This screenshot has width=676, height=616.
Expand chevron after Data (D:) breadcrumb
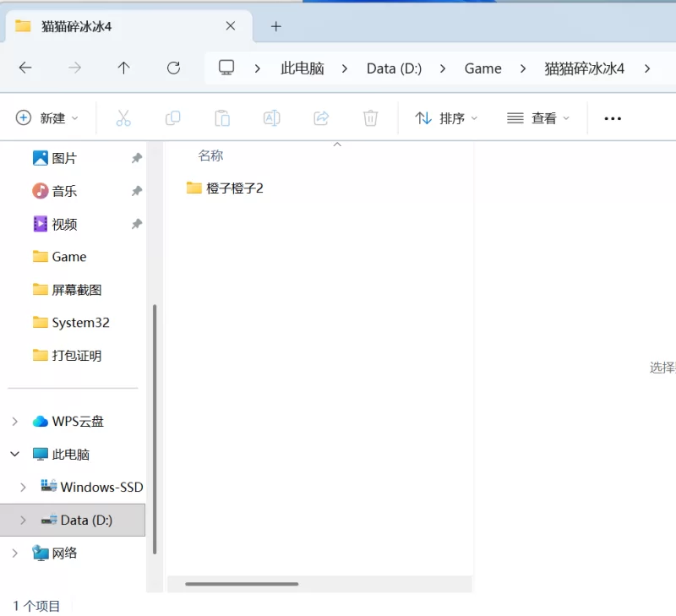(x=443, y=68)
